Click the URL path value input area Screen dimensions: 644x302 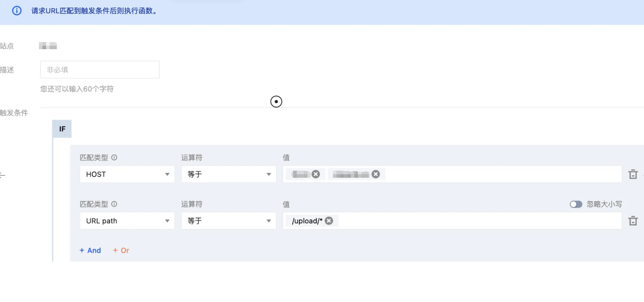[479, 221]
